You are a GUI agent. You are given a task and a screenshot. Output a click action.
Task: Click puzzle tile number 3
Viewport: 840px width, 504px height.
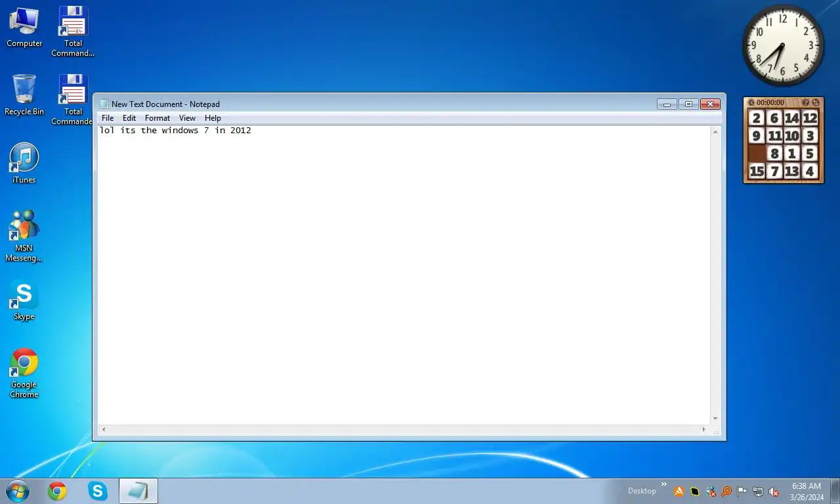point(810,136)
